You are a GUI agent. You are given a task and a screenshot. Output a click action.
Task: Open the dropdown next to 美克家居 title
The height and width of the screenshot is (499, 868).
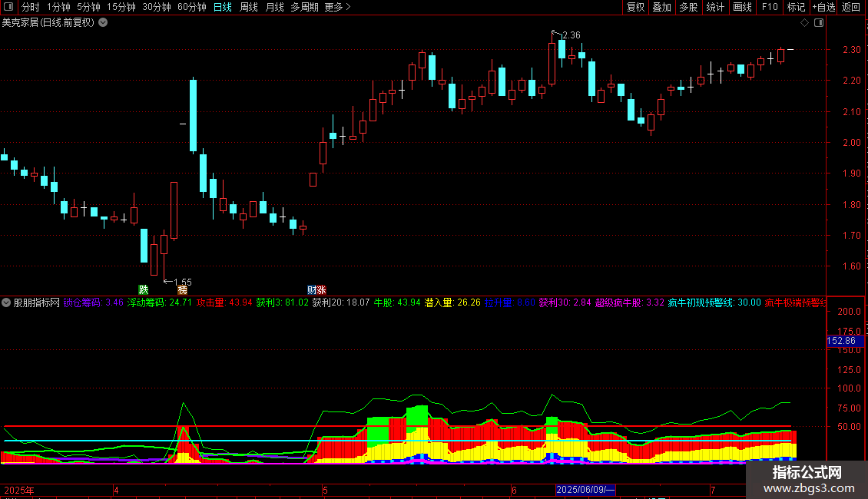(x=103, y=23)
